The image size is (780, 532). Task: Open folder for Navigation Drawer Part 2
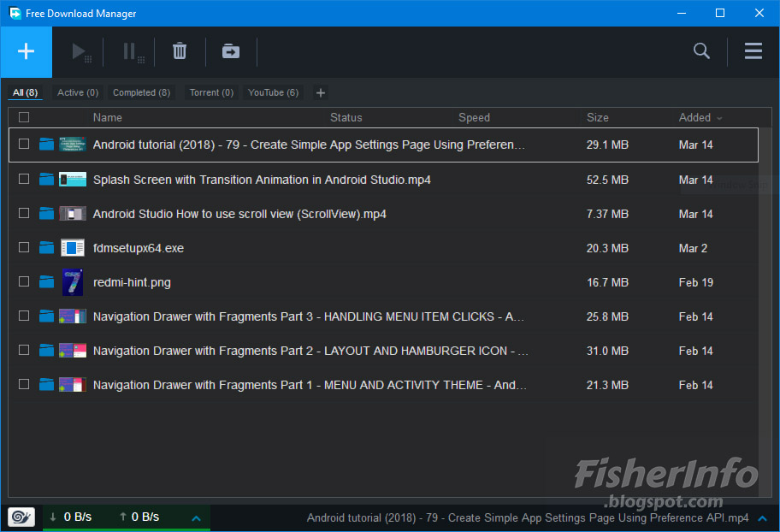point(46,351)
